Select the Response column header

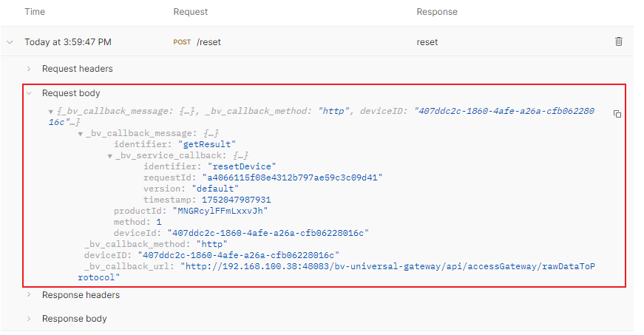tap(437, 12)
